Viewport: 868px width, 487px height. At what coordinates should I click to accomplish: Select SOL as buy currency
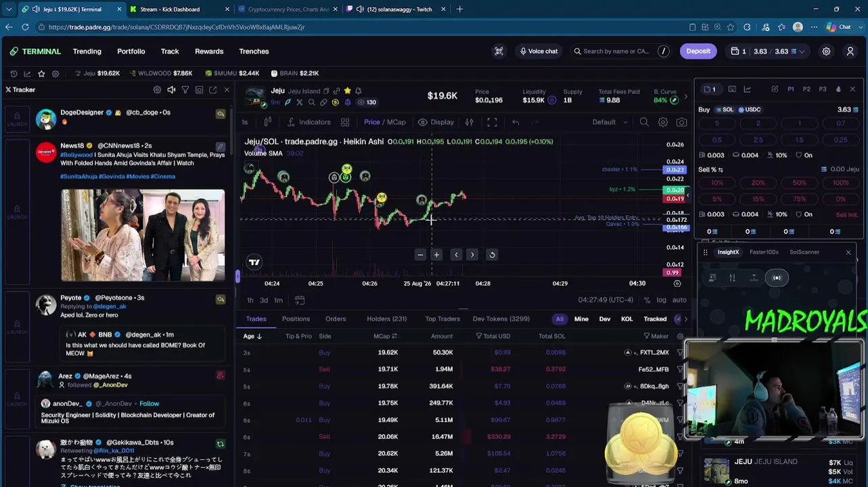724,110
